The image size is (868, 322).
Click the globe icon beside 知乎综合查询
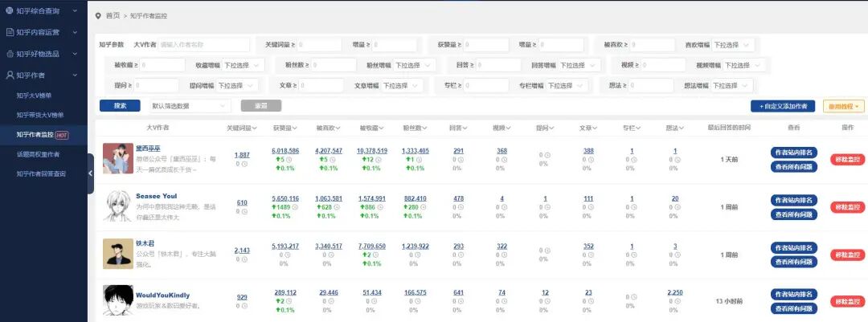pos(9,10)
